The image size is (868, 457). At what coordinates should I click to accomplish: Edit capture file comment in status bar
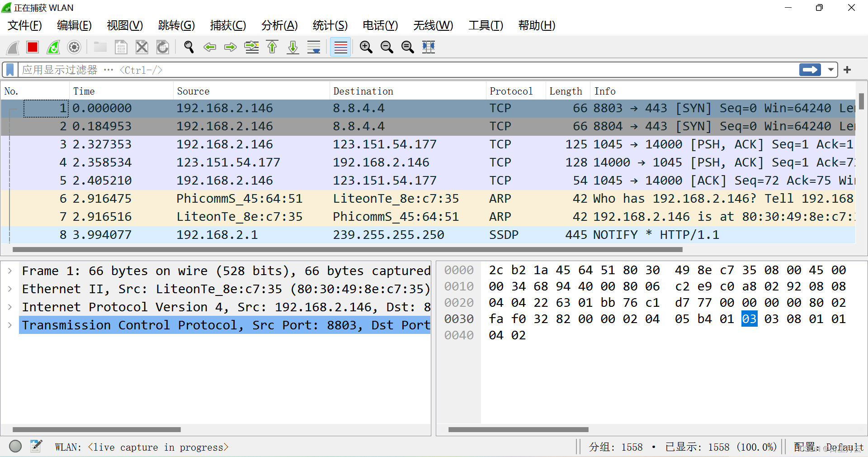[36, 446]
